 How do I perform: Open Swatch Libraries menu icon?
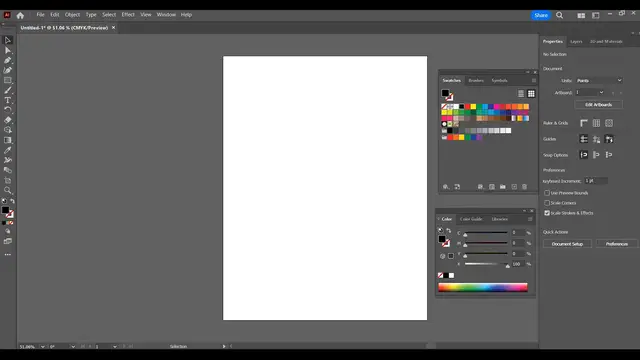(446, 187)
